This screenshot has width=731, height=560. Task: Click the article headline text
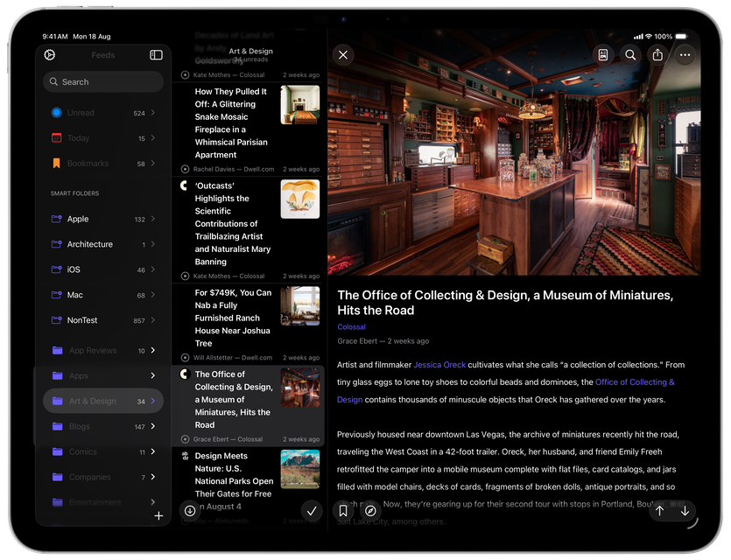(x=505, y=303)
